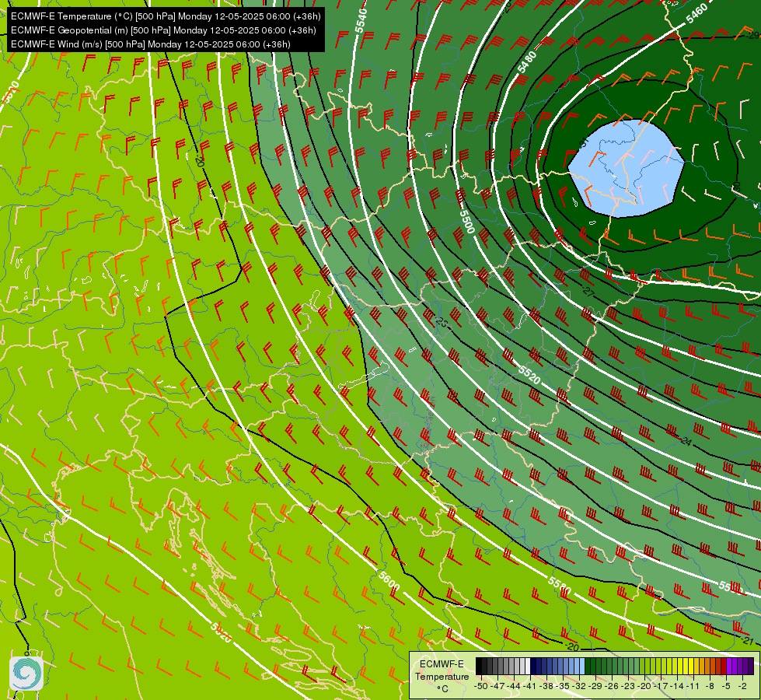
Task: Click the 5500 geopotential contour label
Action: click(466, 221)
